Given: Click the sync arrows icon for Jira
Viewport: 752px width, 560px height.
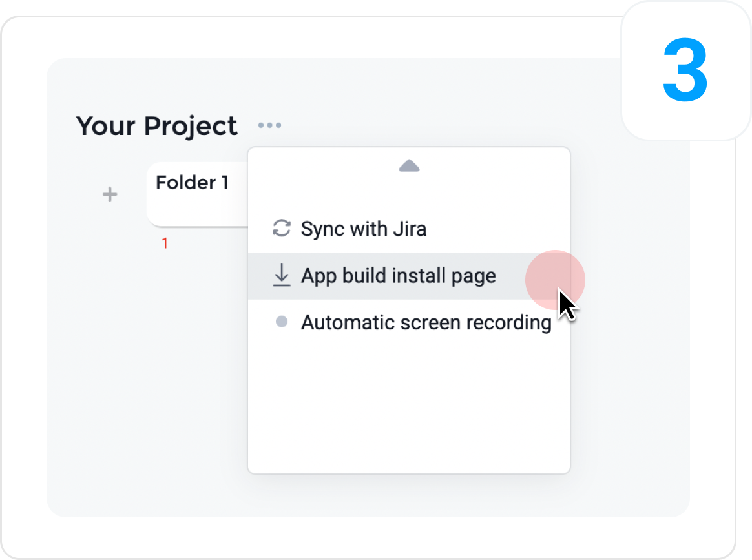Looking at the screenshot, I should pos(281,229).
